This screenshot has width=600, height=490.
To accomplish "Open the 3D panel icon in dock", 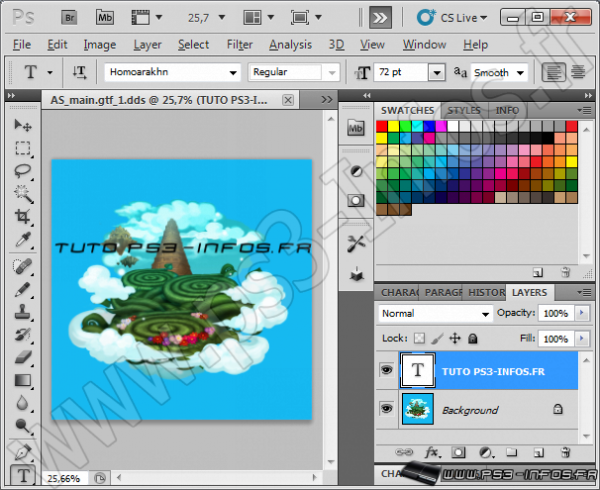I will 357,273.
